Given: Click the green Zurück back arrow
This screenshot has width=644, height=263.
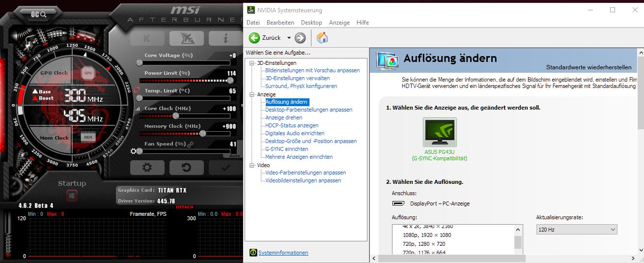Looking at the screenshot, I should tap(254, 38).
